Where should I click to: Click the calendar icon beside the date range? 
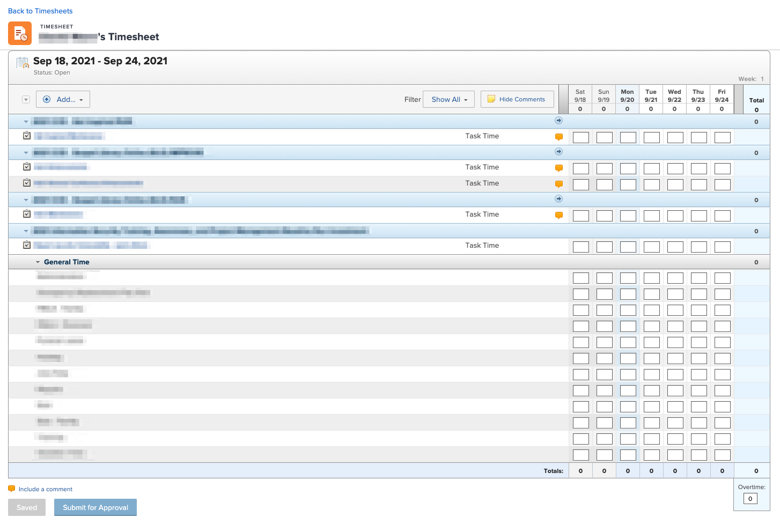[22, 62]
